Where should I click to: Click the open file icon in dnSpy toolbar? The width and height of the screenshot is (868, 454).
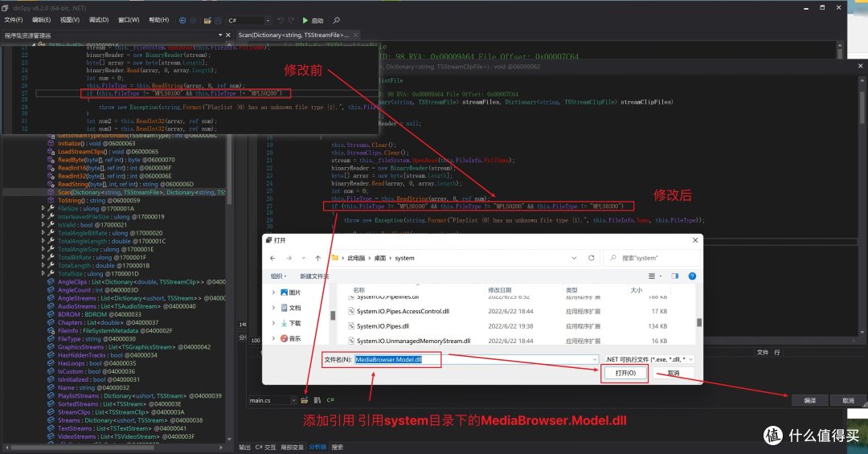click(207, 20)
